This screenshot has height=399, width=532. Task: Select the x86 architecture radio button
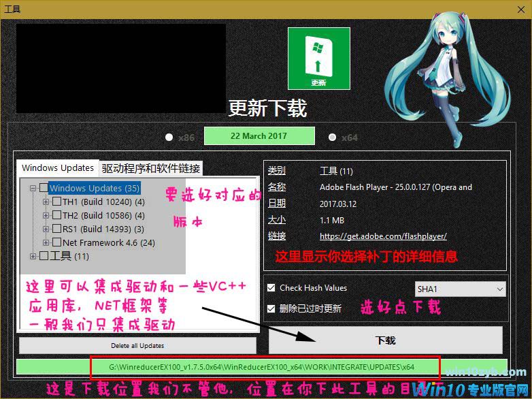(169, 137)
